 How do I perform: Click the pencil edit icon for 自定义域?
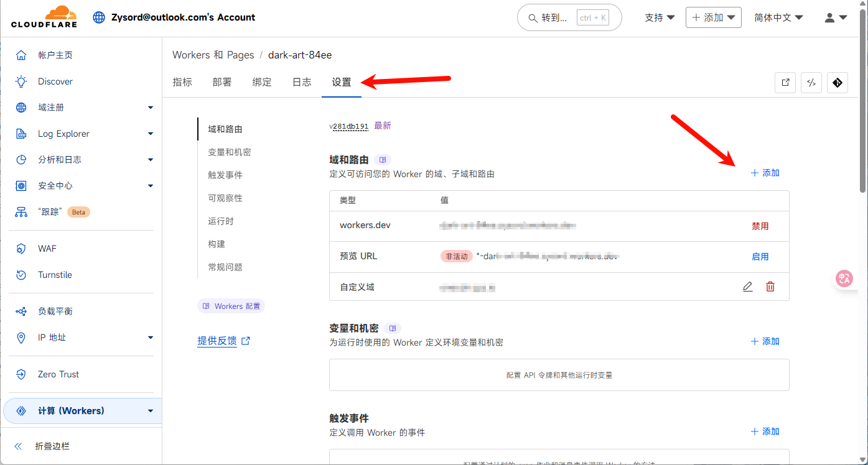click(x=747, y=287)
